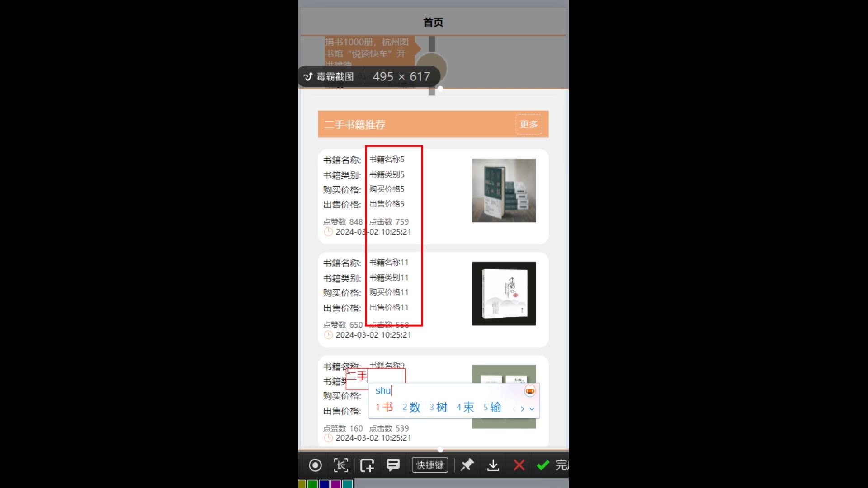Image resolution: width=868 pixels, height=488 pixels.
Task: Pick the teal color swatch
Action: [348, 484]
